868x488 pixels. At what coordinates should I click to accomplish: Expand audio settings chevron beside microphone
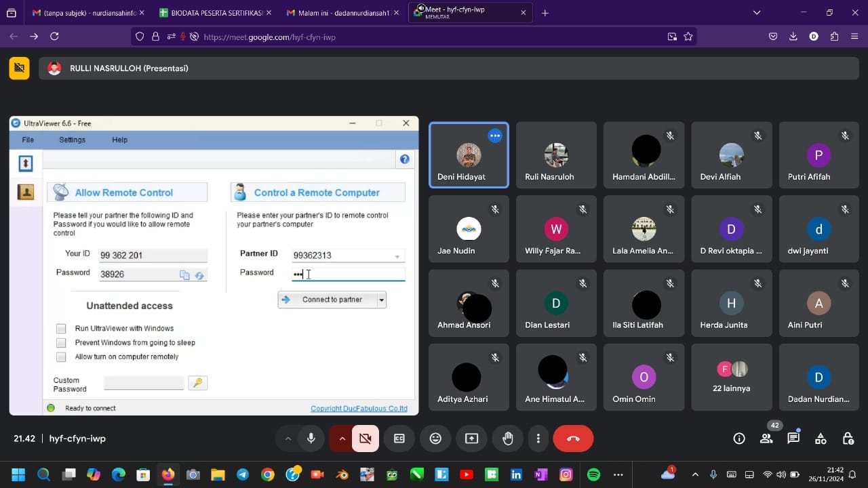[x=288, y=439]
